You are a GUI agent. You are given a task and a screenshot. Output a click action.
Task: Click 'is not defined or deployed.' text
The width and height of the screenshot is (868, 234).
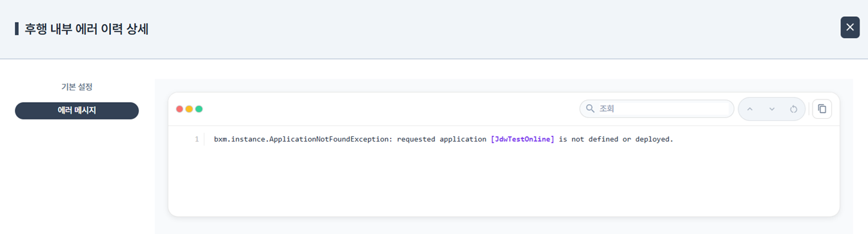[616, 139]
